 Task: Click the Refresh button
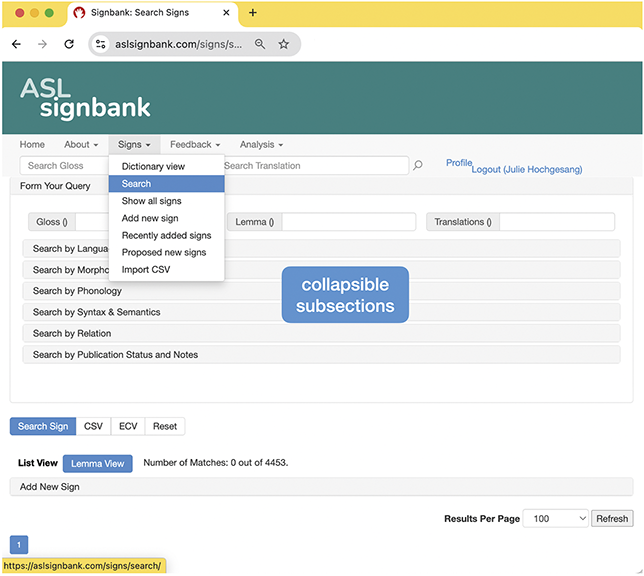612,518
